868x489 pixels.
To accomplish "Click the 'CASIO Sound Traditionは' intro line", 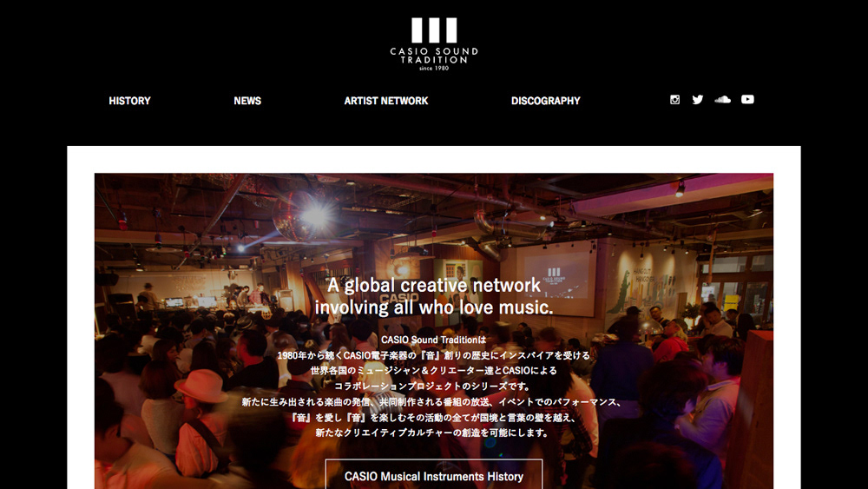I will click(434, 340).
